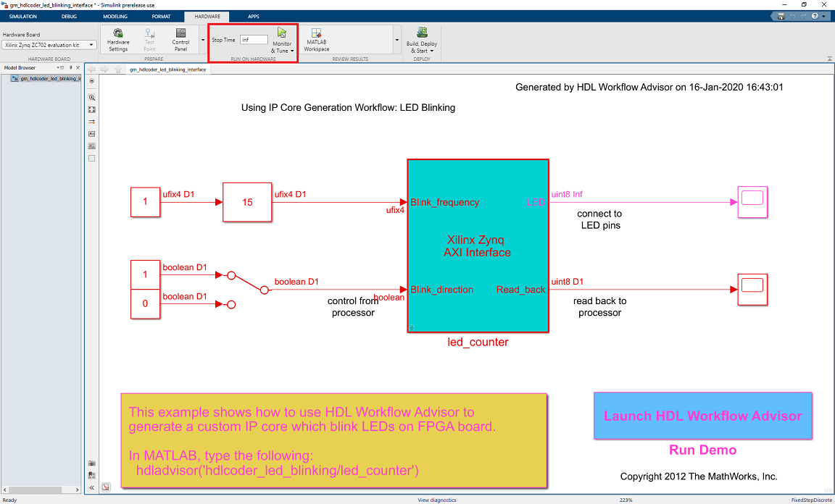Switch to the SIMULATION tab

[x=23, y=17]
